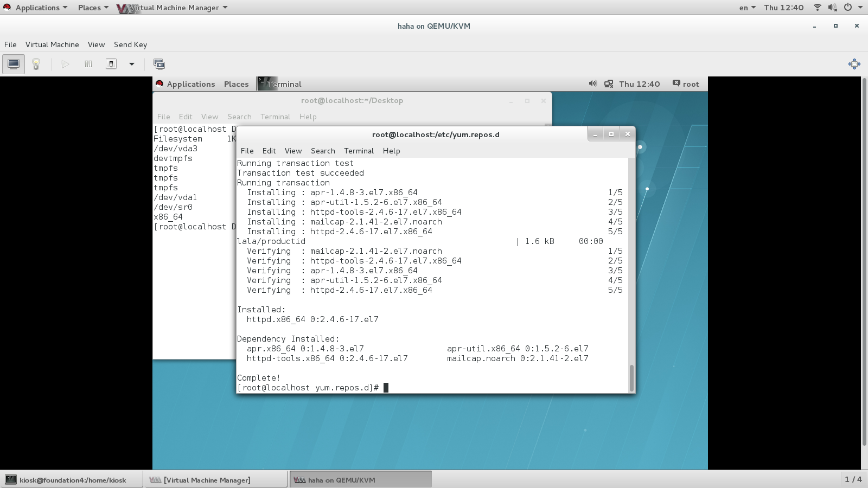Viewport: 868px width, 488px height.
Task: Open Search menu in Desktop terminal
Action: pos(239,117)
